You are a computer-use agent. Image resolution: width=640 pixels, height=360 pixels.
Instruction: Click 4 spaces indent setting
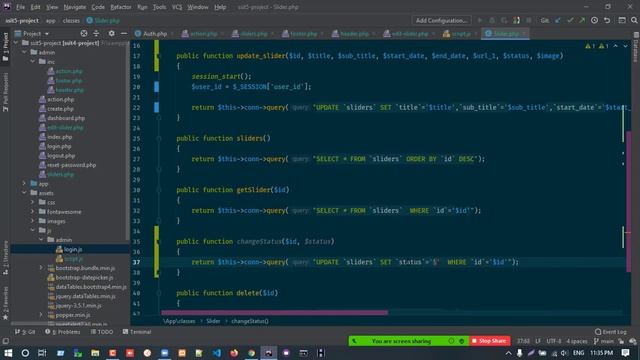(577, 341)
